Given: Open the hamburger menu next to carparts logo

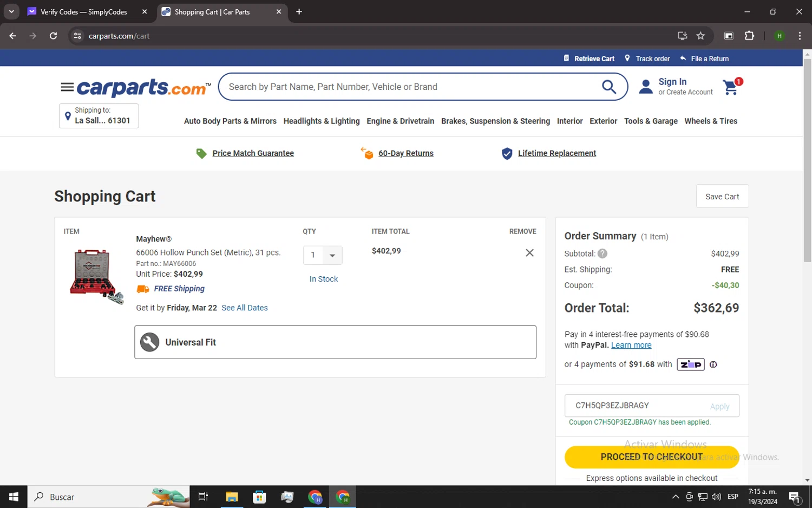Looking at the screenshot, I should tap(67, 87).
